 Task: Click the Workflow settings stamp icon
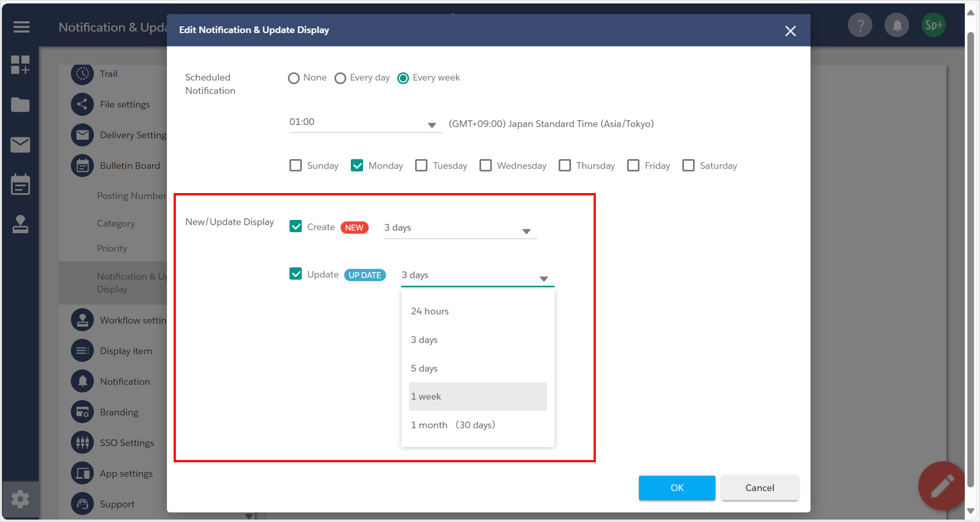point(82,320)
